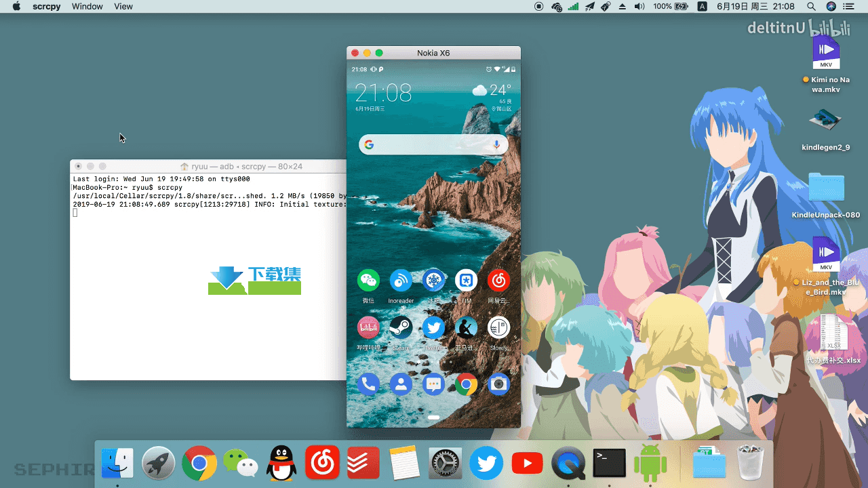Open Launchpad rocket icon in Dock
868x488 pixels.
coord(158,464)
